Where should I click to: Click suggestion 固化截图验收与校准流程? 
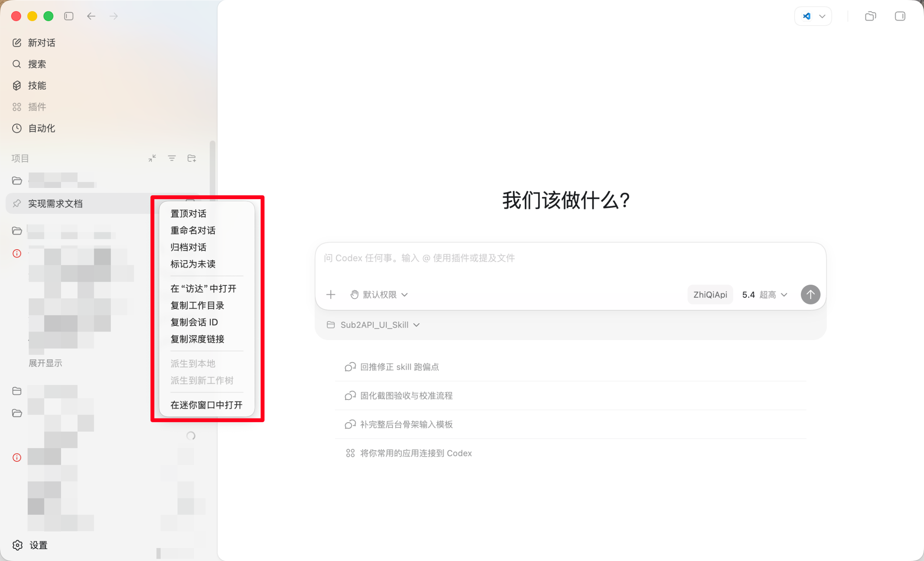tap(406, 396)
